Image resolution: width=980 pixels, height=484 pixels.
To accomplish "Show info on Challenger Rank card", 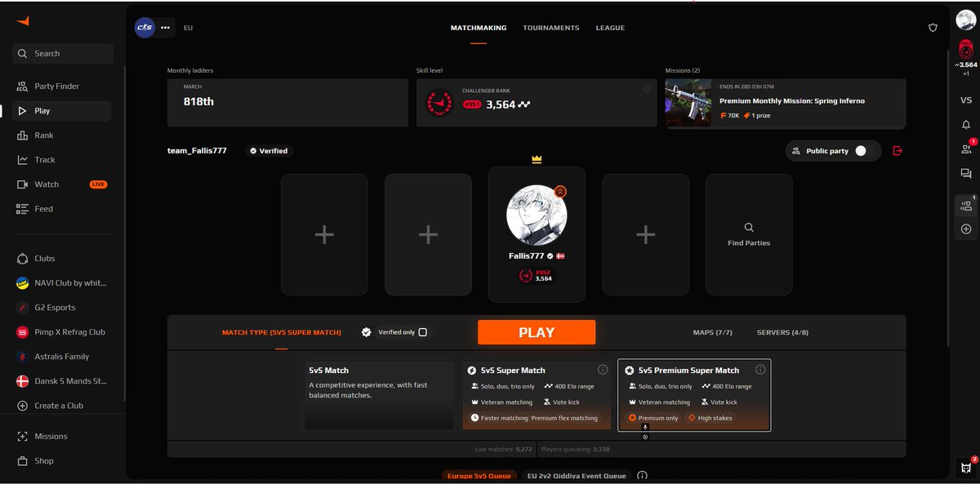I will (x=647, y=88).
